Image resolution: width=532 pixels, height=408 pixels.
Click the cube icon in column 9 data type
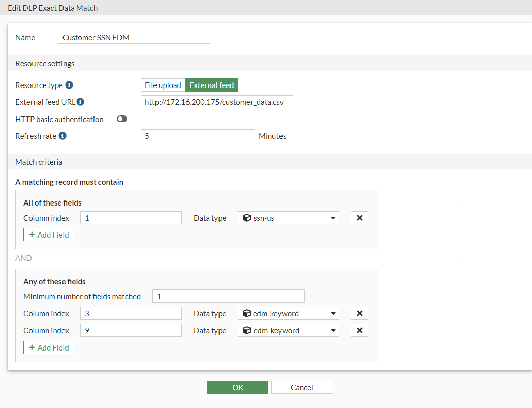point(247,330)
